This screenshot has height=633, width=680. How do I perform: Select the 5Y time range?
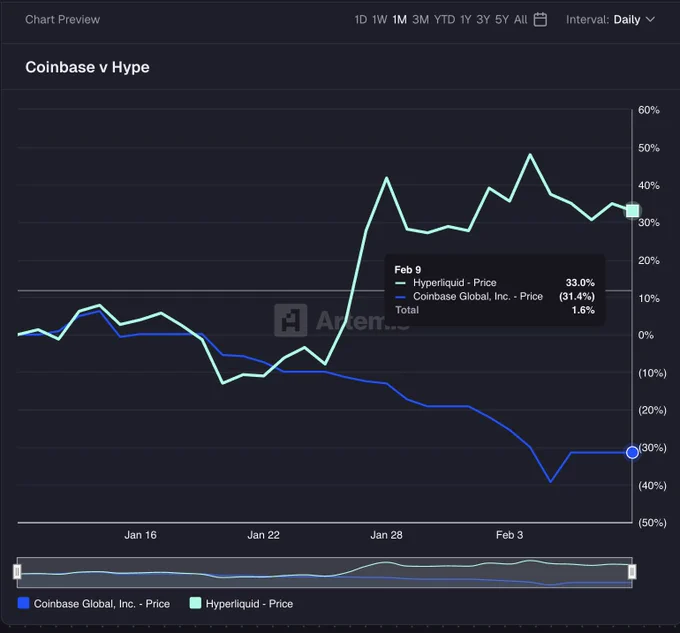tap(502, 20)
